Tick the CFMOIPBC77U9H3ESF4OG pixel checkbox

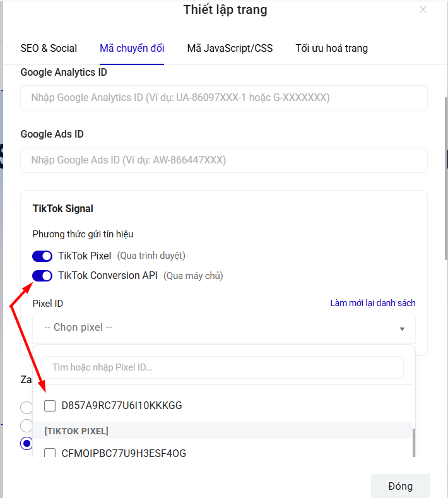[50, 453]
